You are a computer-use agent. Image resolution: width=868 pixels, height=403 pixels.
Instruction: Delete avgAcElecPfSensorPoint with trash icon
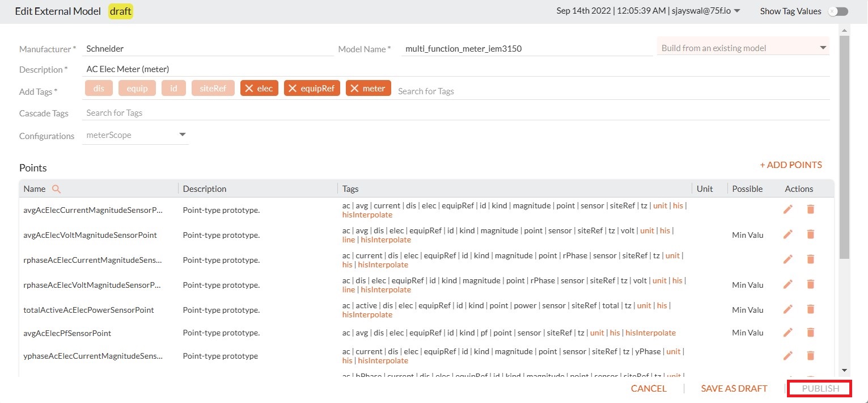click(x=810, y=333)
